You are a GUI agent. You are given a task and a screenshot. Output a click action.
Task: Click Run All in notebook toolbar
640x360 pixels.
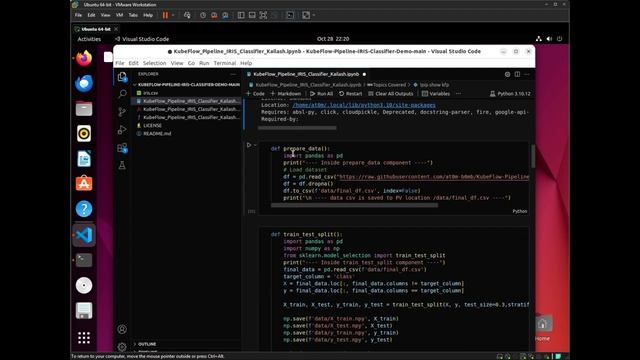click(x=321, y=93)
